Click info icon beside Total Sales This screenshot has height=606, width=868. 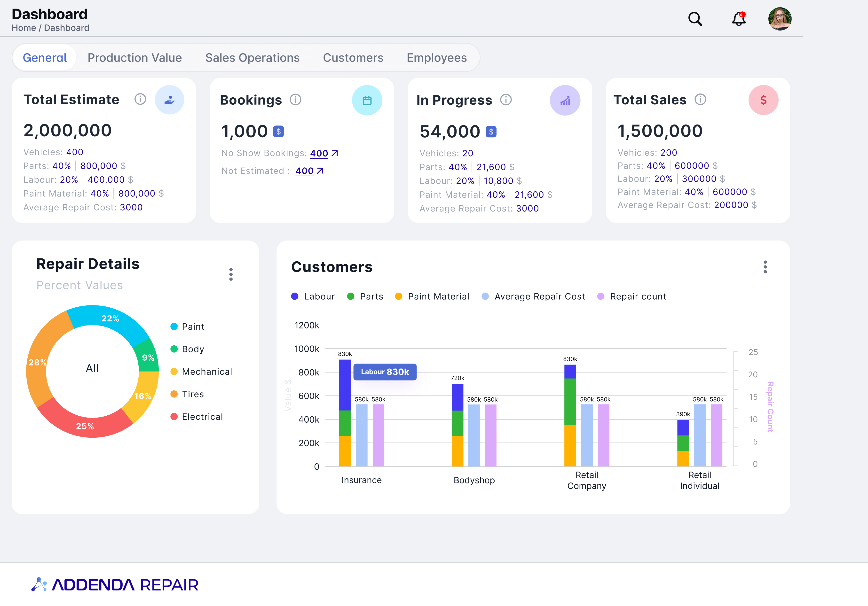(x=700, y=99)
